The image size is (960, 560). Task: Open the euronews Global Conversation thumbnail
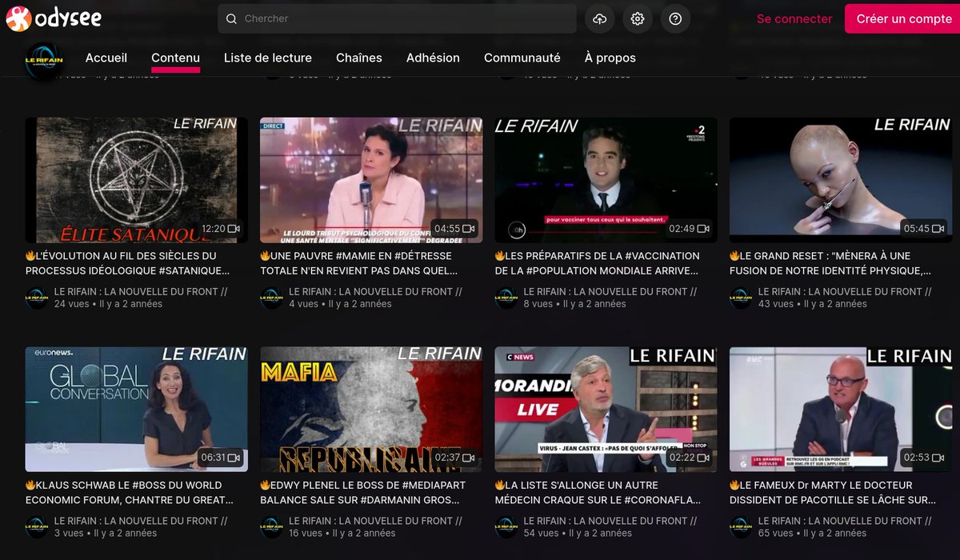137,409
